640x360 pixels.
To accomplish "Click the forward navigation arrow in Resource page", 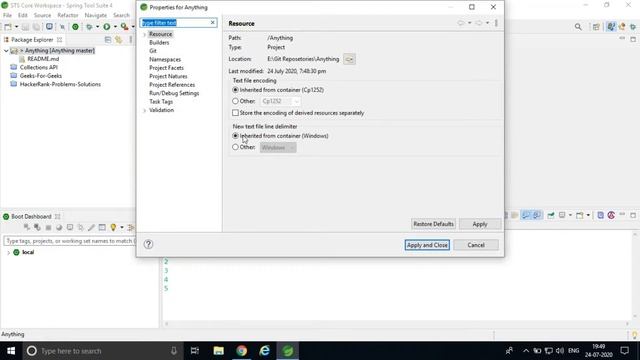I will (x=479, y=23).
